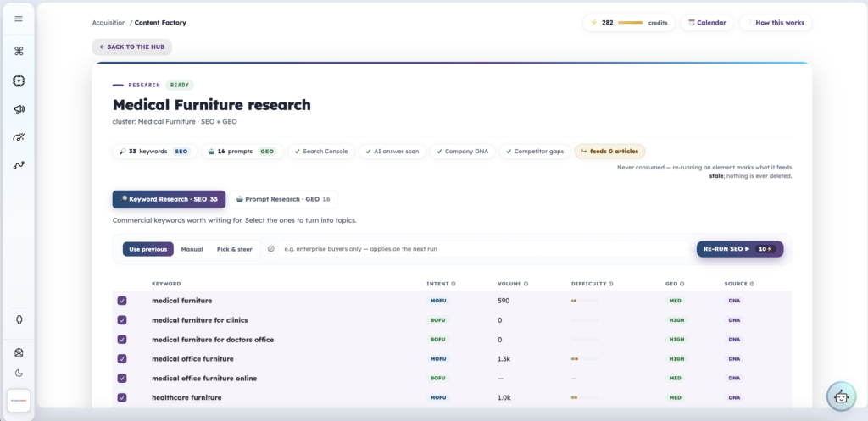Viewport: 868px width, 421px height.
Task: Click the RE-RUN SEO button
Action: coord(739,249)
